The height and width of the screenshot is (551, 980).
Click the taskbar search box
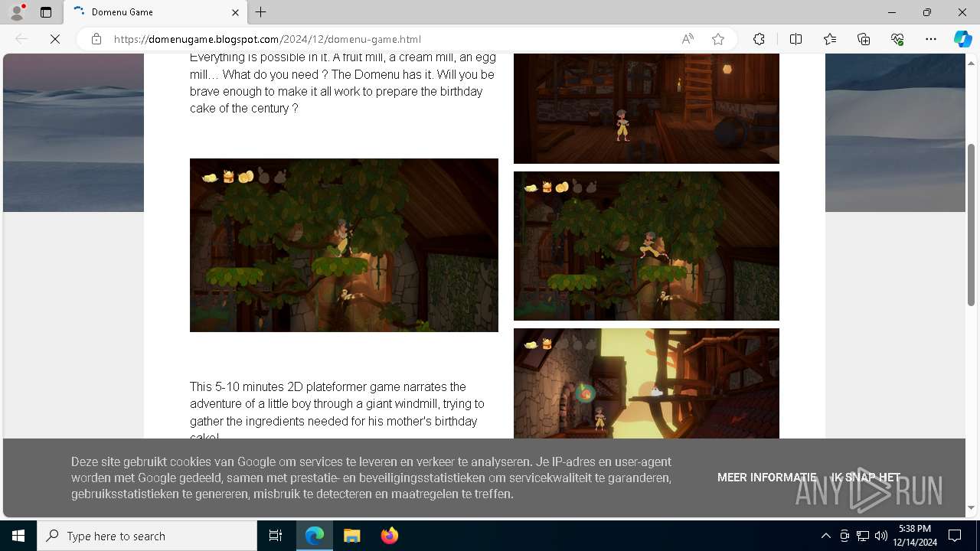pyautogui.click(x=147, y=536)
